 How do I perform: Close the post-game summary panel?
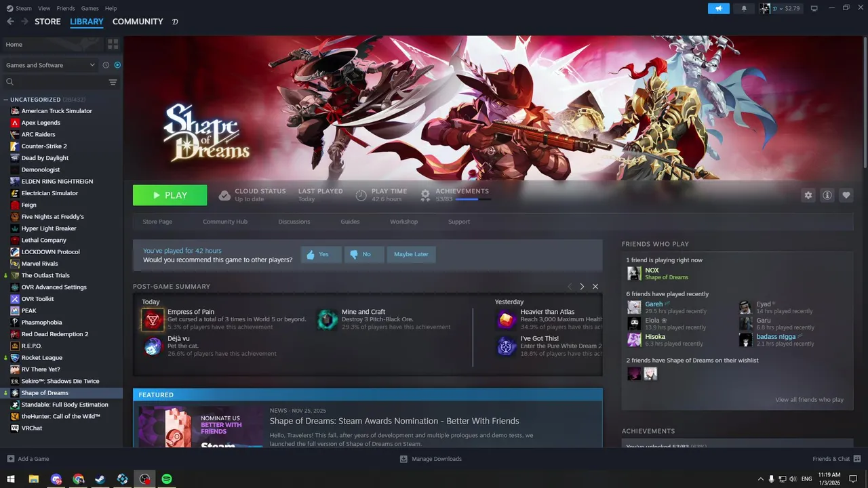point(595,287)
